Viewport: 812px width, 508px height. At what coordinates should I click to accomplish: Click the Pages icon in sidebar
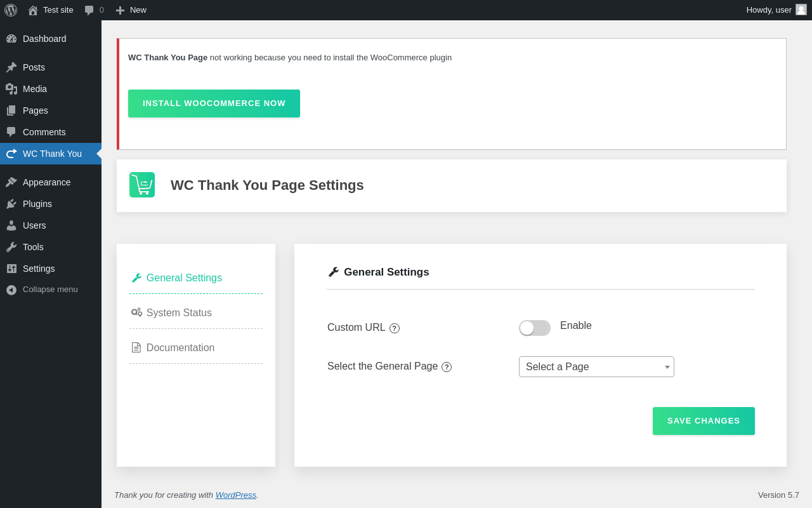click(x=11, y=110)
